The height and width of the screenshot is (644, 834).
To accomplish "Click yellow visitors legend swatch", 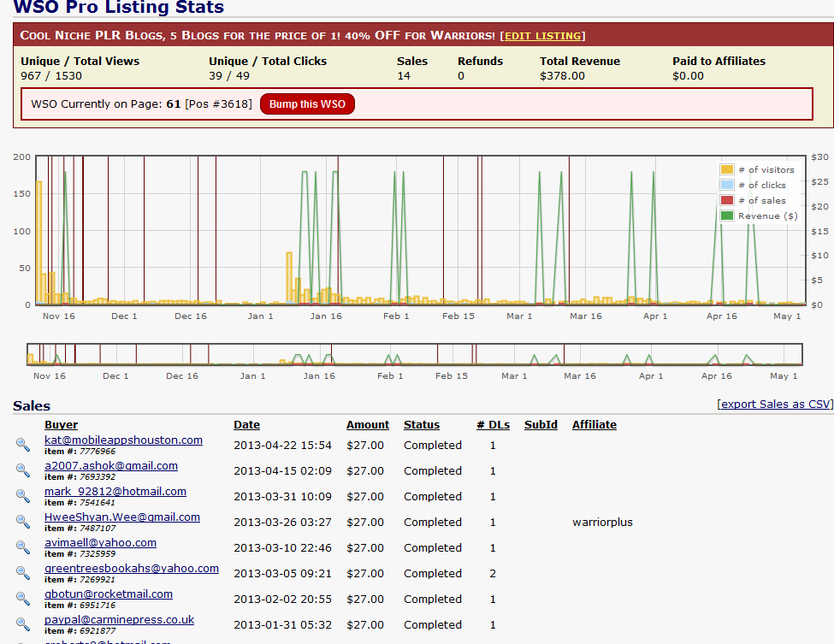I will pos(726,169).
